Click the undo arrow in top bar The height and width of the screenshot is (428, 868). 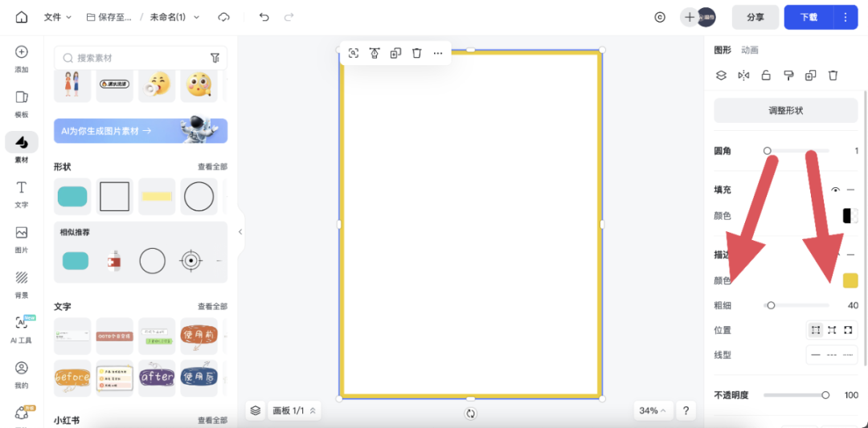264,17
